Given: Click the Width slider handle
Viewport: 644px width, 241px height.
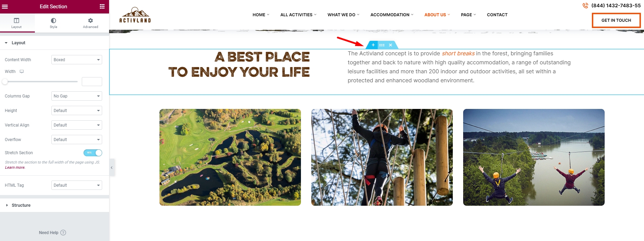Looking at the screenshot, I should [x=5, y=82].
